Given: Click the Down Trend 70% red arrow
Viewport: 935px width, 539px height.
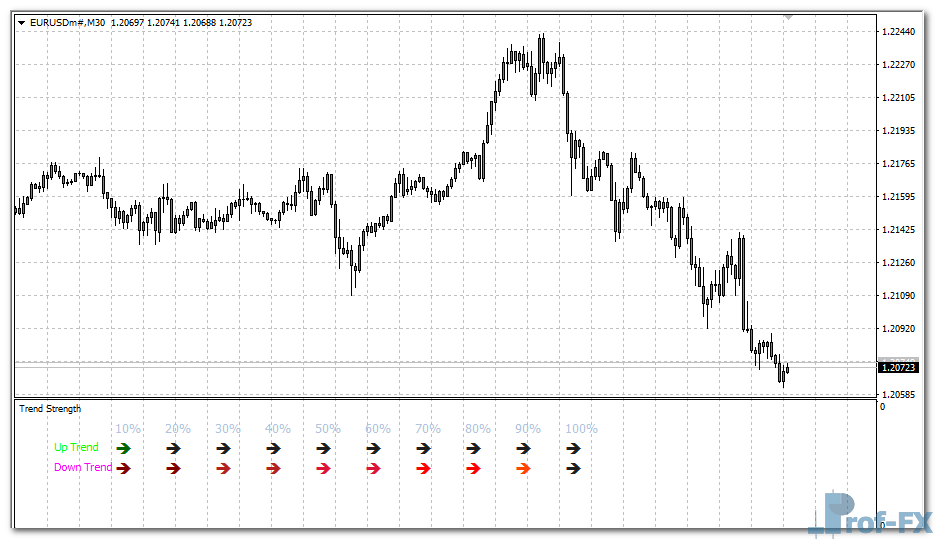Looking at the screenshot, I should pyautogui.click(x=423, y=468).
